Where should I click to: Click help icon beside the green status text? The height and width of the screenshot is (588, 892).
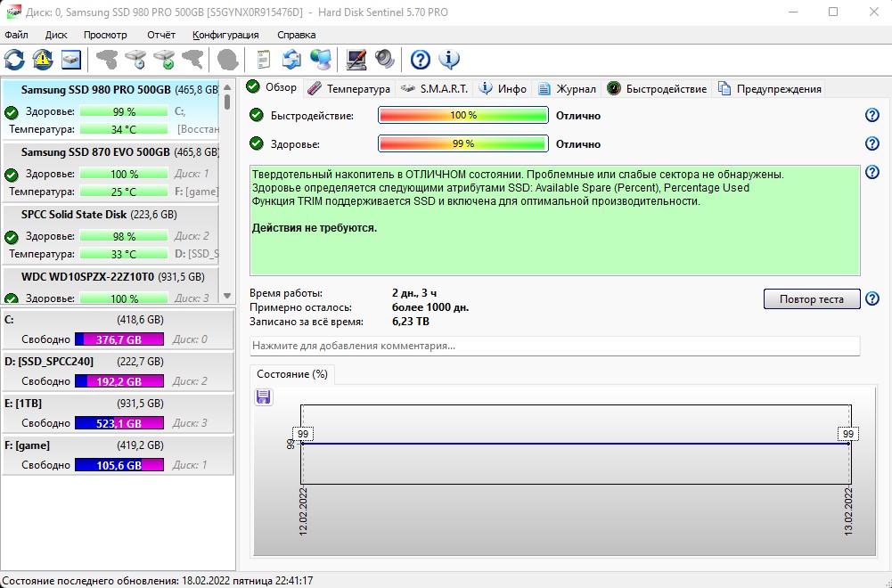pos(872,172)
